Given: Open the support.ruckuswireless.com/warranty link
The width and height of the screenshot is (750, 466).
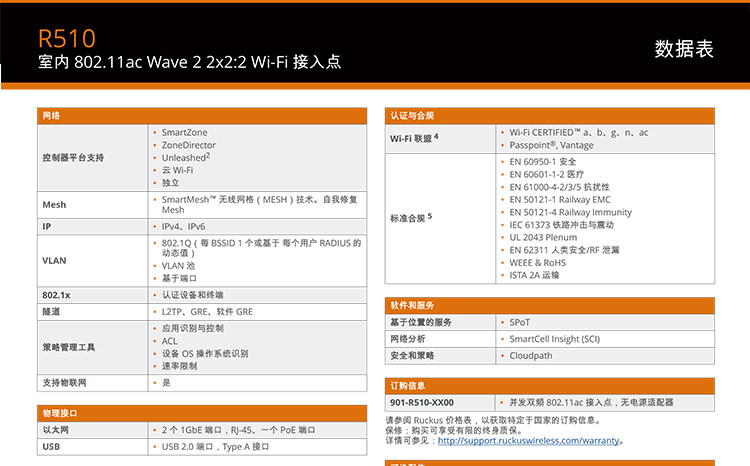Looking at the screenshot, I should 529,441.
